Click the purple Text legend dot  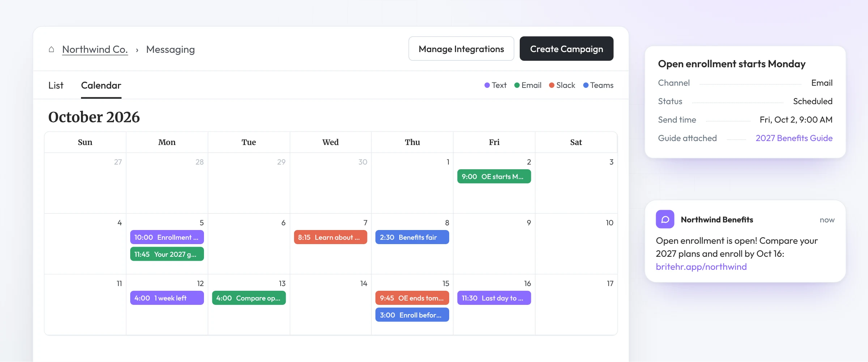coord(487,85)
